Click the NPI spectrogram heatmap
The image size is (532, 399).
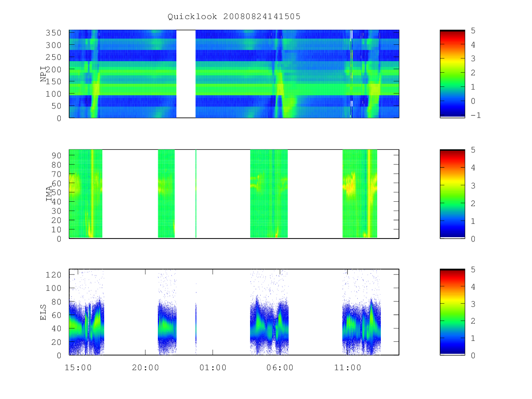234,74
